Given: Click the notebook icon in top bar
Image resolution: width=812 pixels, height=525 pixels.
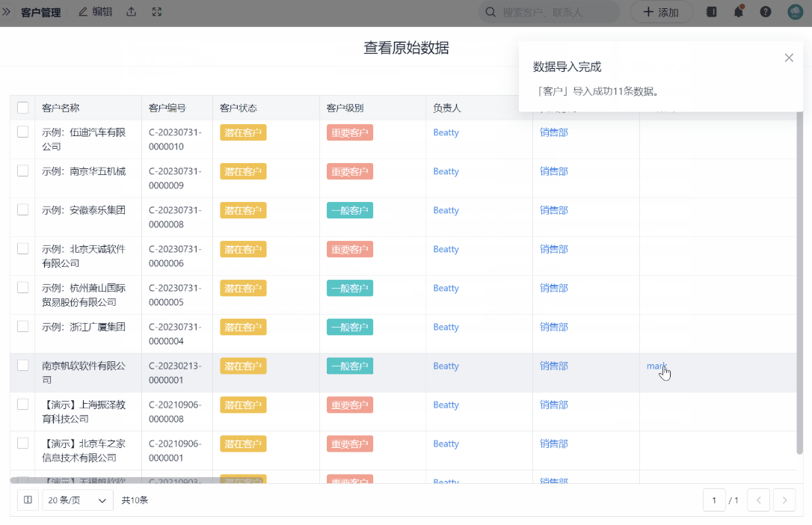Looking at the screenshot, I should pyautogui.click(x=711, y=12).
